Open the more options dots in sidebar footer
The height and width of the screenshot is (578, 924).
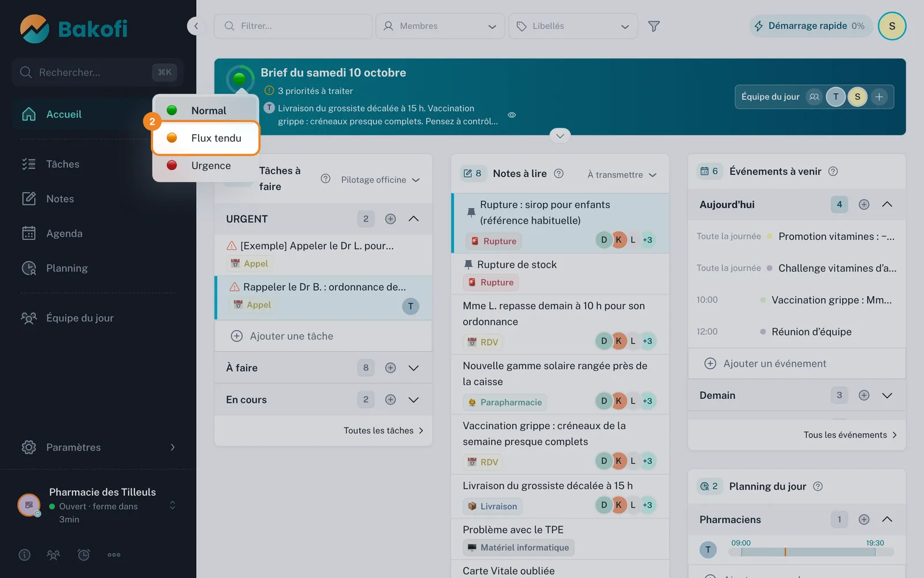click(114, 555)
